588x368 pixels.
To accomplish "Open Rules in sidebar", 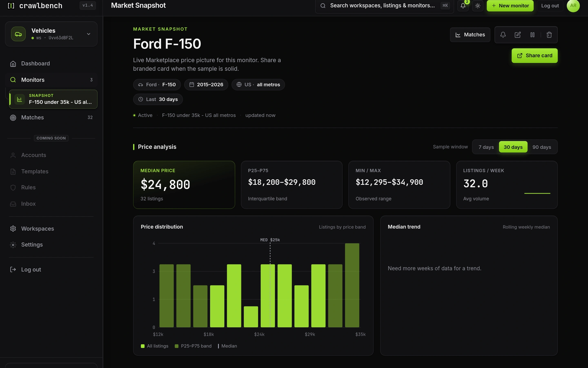I will pos(51,187).
